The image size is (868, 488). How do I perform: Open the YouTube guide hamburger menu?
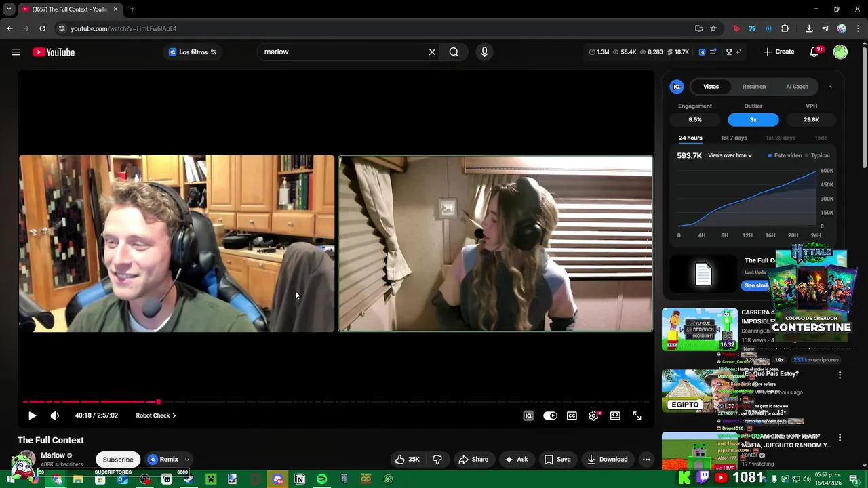[x=16, y=52]
